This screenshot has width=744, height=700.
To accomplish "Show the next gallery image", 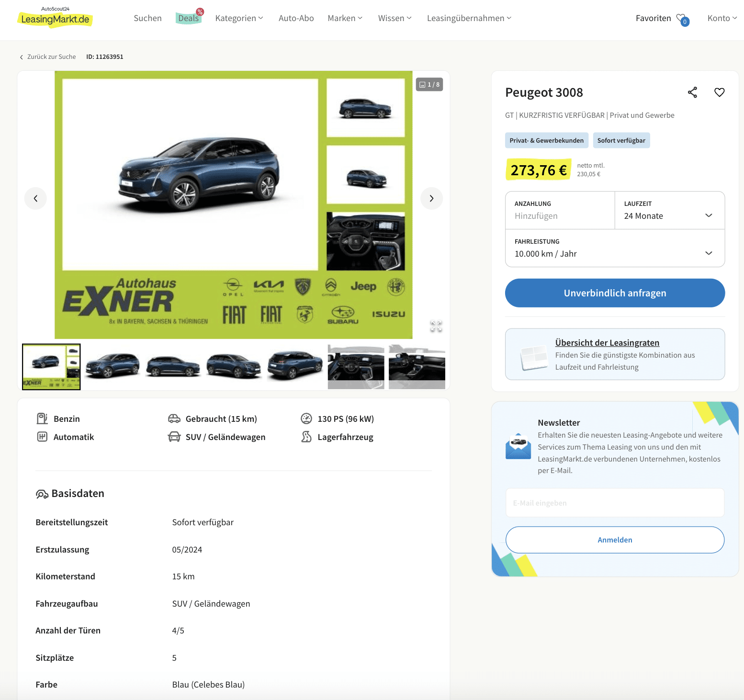I will click(x=431, y=198).
